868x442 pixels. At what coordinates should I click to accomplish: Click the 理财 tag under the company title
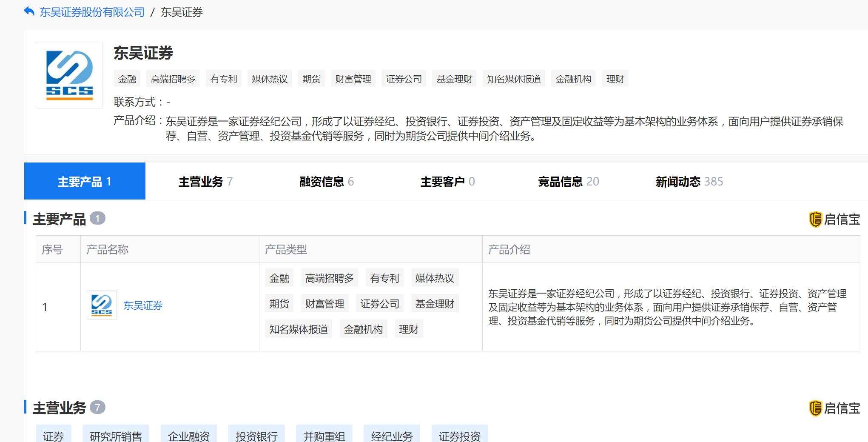point(615,79)
